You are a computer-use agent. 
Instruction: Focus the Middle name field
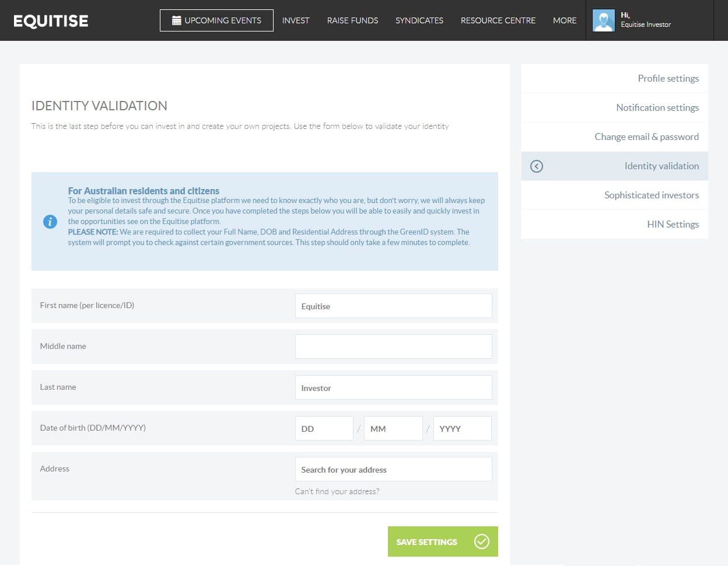393,347
